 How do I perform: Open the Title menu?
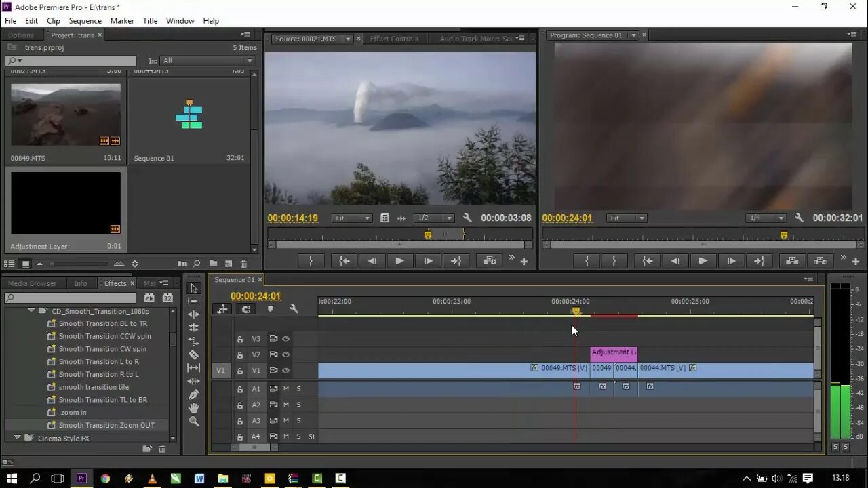(150, 21)
